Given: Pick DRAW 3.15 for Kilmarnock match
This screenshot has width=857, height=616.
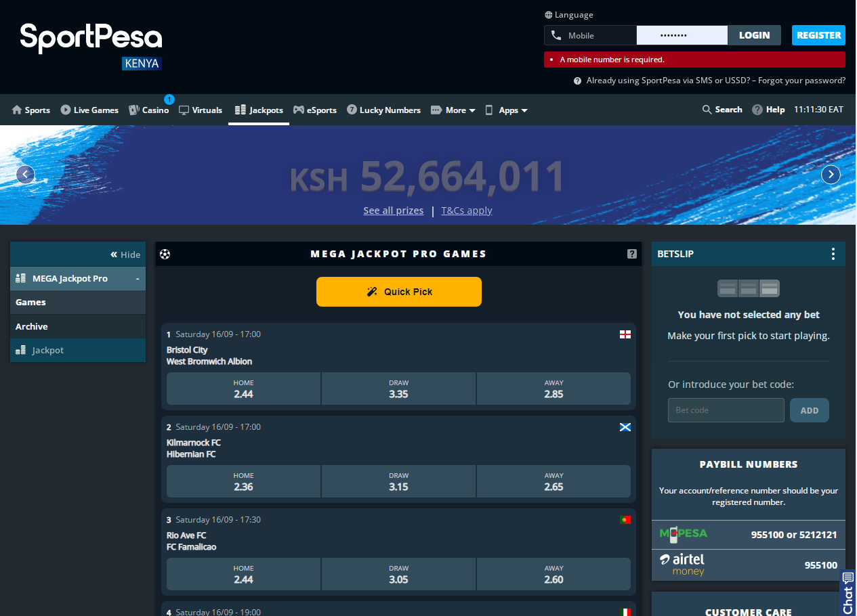Looking at the screenshot, I should tap(398, 481).
